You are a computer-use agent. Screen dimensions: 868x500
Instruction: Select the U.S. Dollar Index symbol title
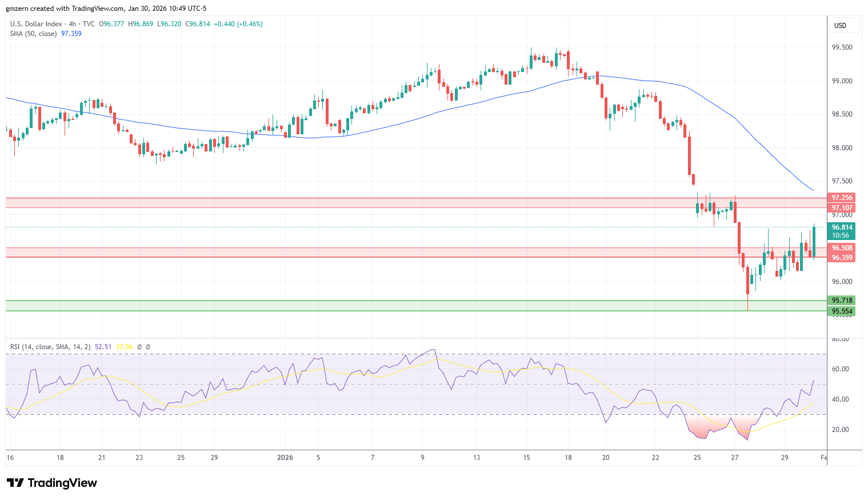point(36,24)
